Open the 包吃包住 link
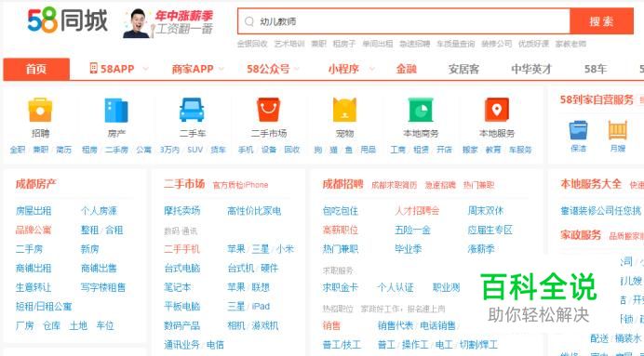 click(341, 211)
